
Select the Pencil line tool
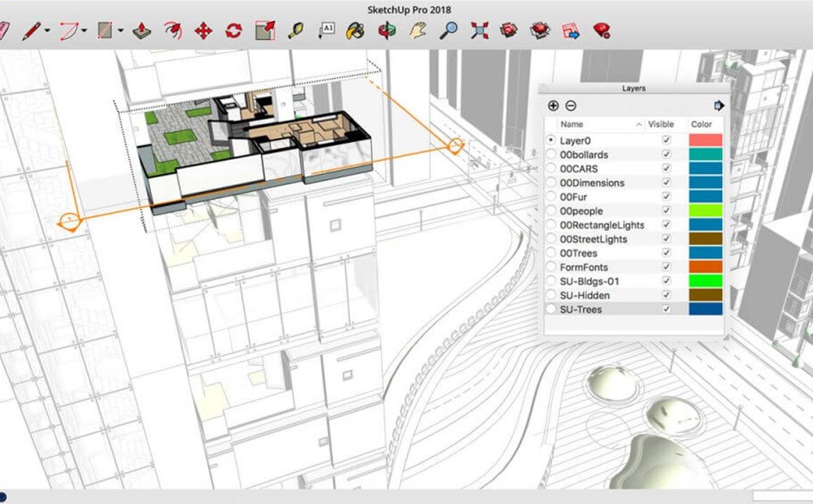(x=31, y=32)
